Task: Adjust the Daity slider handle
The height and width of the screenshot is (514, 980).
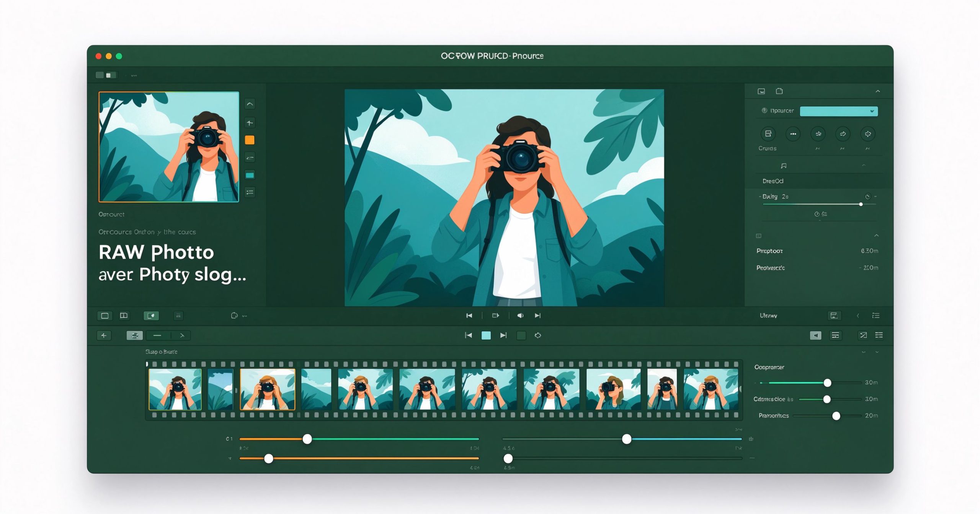Action: [x=861, y=204]
